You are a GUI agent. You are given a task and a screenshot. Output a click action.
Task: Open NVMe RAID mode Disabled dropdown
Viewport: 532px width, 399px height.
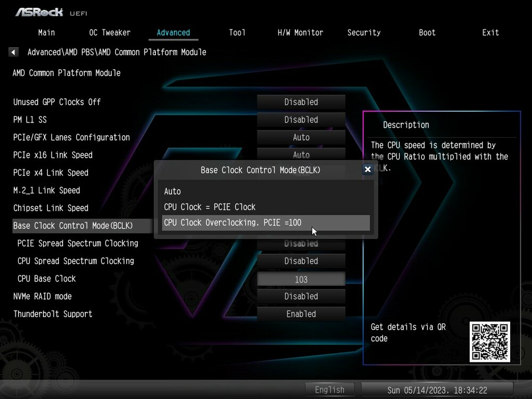(x=301, y=296)
